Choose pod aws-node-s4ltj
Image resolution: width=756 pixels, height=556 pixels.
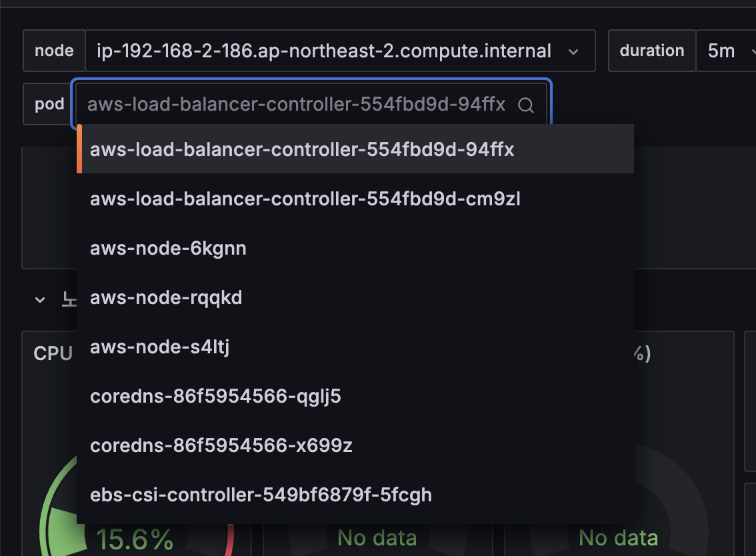(x=355, y=347)
